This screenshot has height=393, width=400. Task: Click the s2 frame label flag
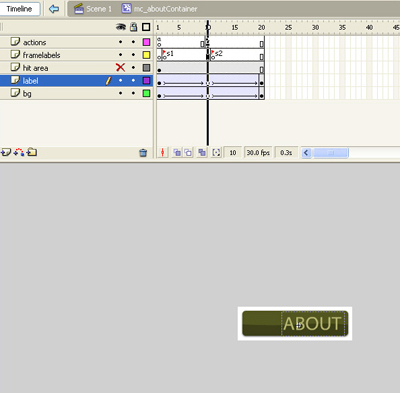click(212, 53)
